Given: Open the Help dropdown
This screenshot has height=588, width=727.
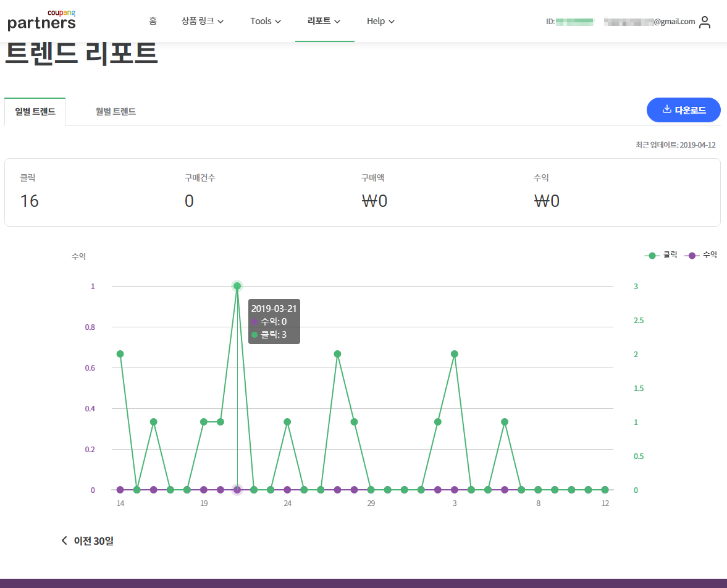Looking at the screenshot, I should click(x=380, y=20).
